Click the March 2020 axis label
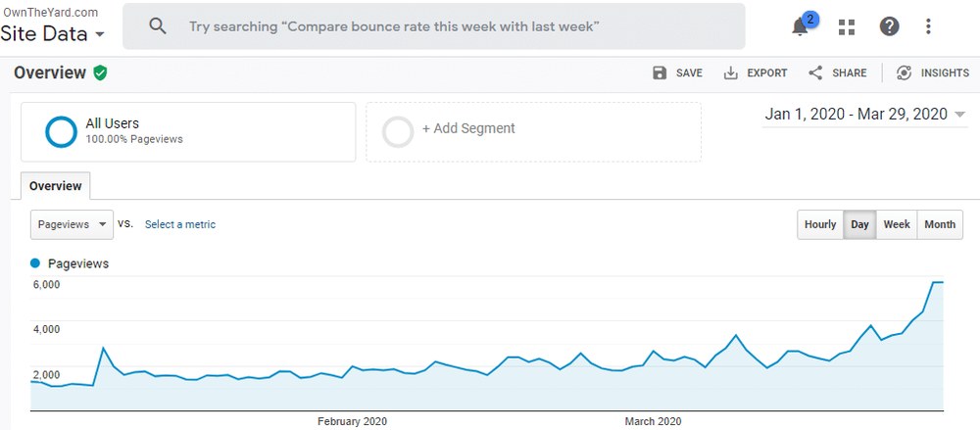The height and width of the screenshot is (430, 980). [x=653, y=421]
